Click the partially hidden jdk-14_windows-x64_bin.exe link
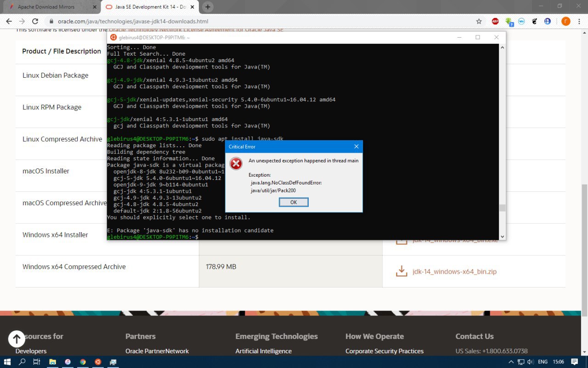This screenshot has width=588, height=368. coord(456,241)
